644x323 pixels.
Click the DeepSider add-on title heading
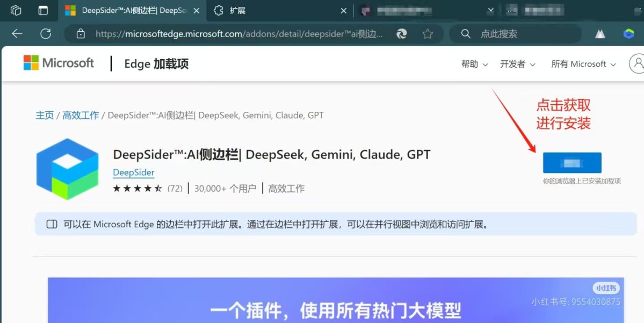(x=271, y=155)
